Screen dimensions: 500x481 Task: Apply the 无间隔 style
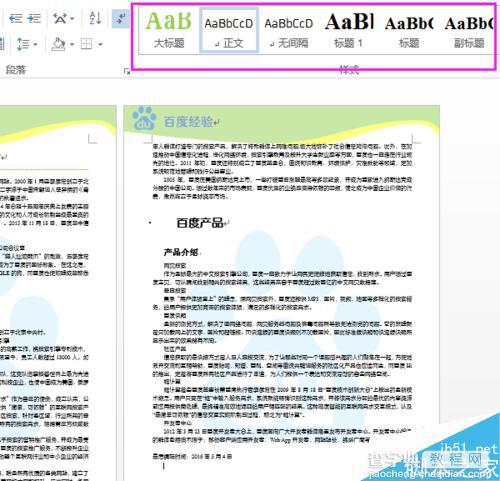pyautogui.click(x=289, y=30)
